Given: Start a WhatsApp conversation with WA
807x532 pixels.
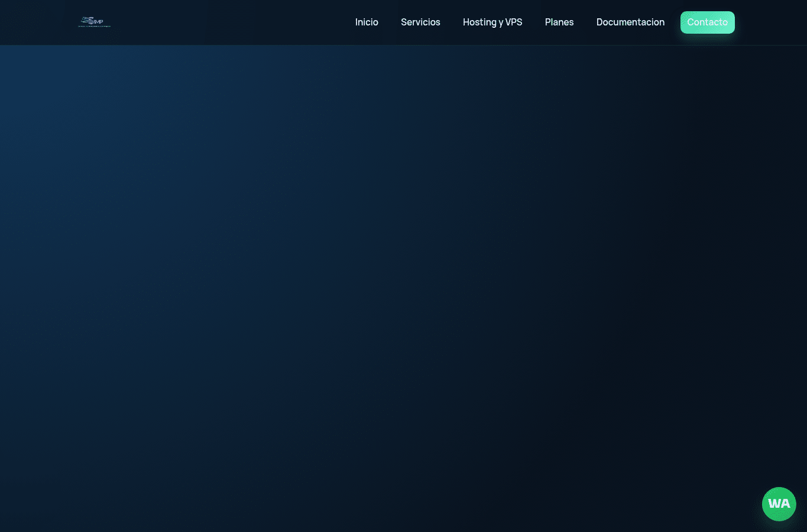Looking at the screenshot, I should point(779,504).
